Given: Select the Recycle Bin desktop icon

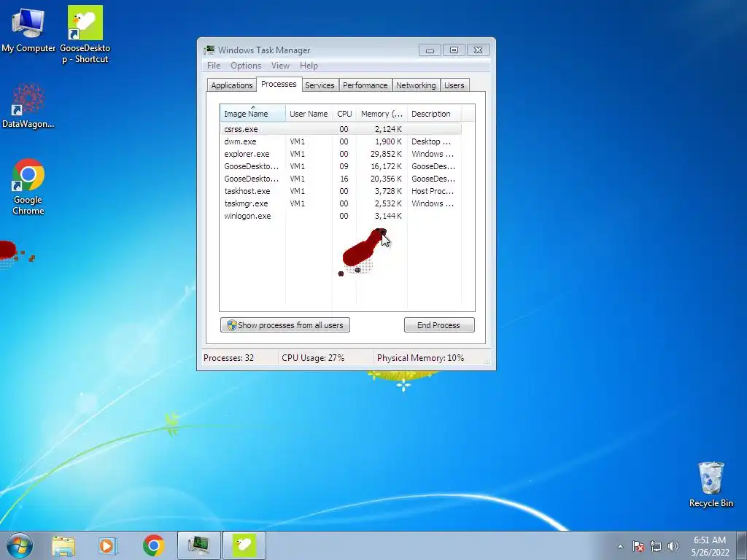Looking at the screenshot, I should [x=711, y=484].
